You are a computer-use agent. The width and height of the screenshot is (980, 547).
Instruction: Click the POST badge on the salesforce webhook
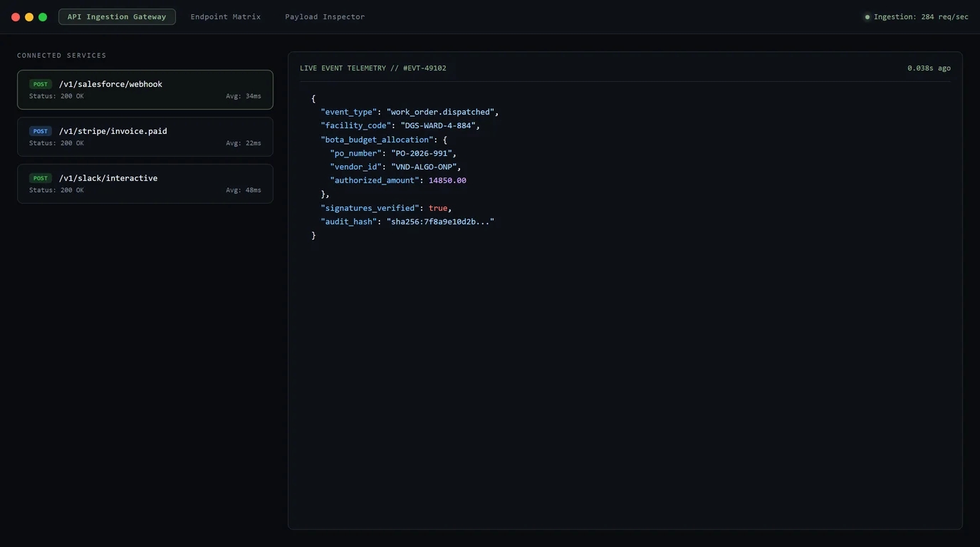[x=41, y=84]
